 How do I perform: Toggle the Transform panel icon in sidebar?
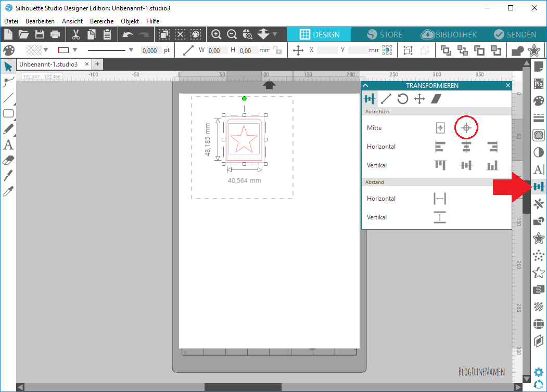pos(539,187)
